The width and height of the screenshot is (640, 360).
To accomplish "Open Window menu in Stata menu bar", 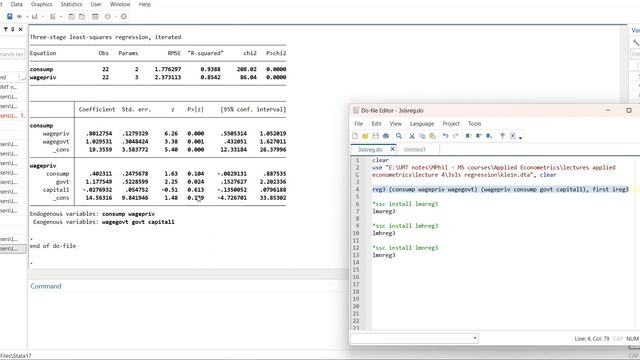I will [120, 4].
